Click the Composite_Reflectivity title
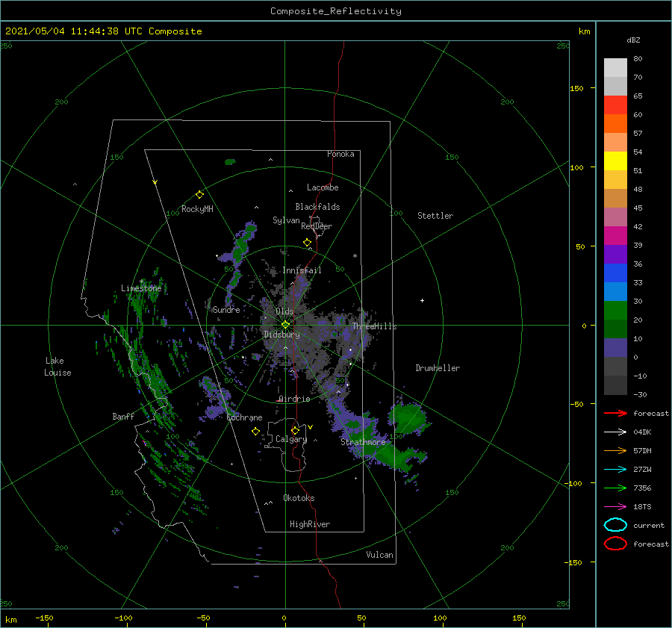672x628 pixels. pyautogui.click(x=336, y=11)
